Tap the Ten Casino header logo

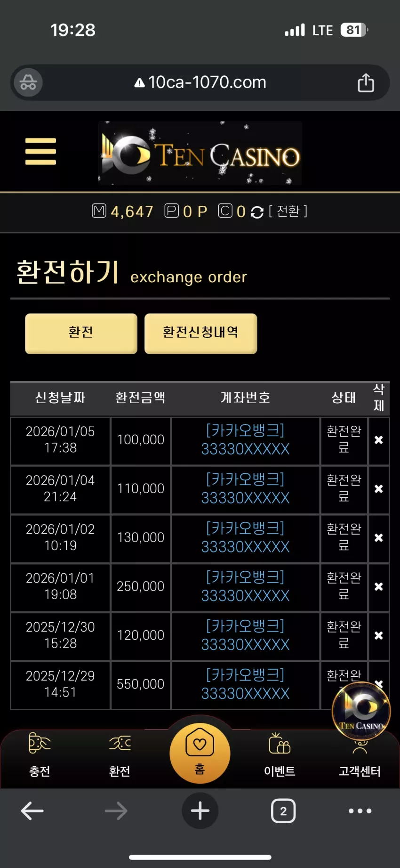(x=200, y=153)
